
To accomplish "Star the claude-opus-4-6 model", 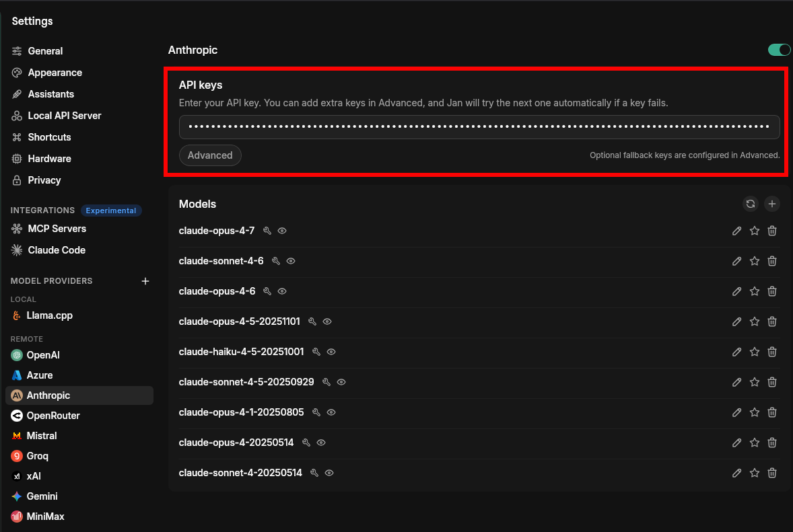I will pyautogui.click(x=755, y=291).
